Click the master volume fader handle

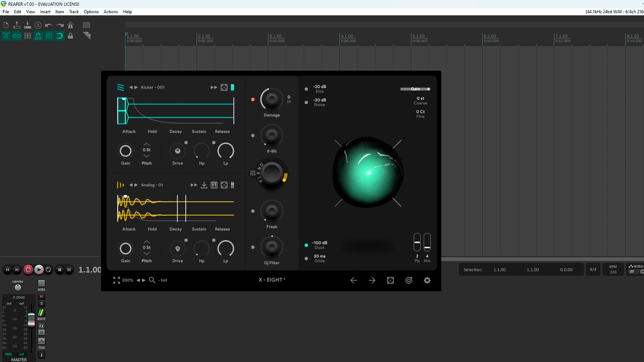[x=31, y=320]
